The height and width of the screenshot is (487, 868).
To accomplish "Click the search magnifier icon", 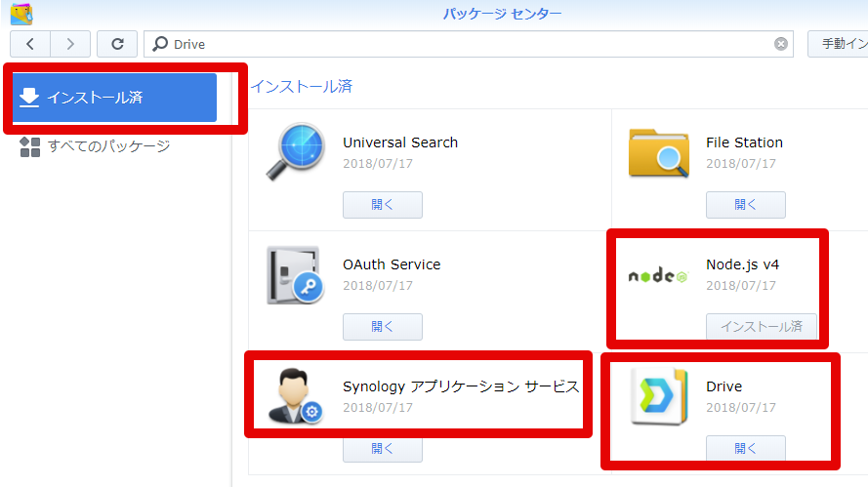I will (160, 44).
